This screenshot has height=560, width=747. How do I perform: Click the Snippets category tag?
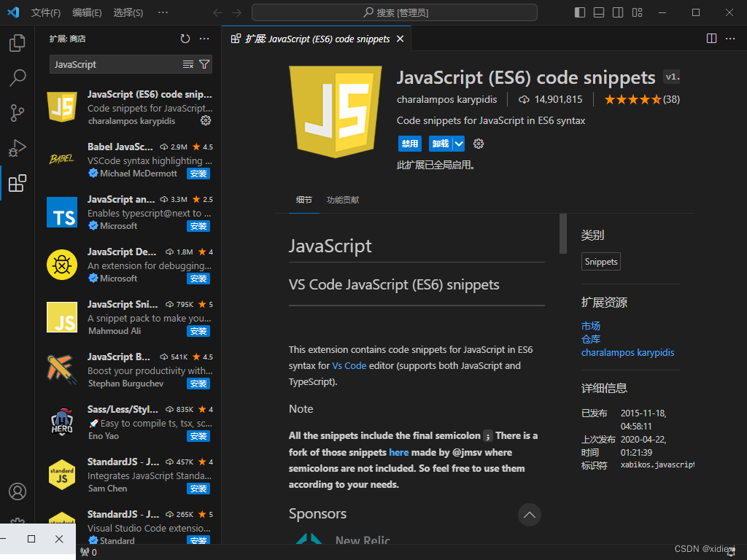tap(601, 262)
